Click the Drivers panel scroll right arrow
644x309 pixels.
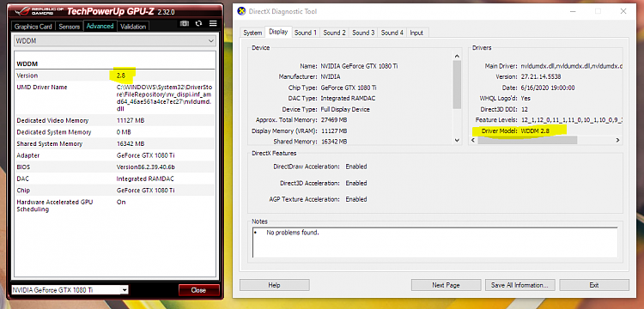coord(617,141)
